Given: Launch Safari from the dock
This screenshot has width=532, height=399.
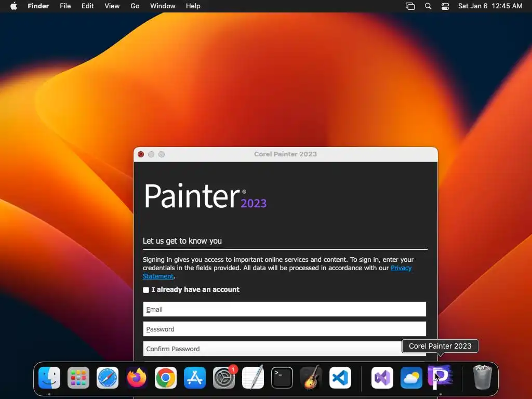Looking at the screenshot, I should click(108, 378).
